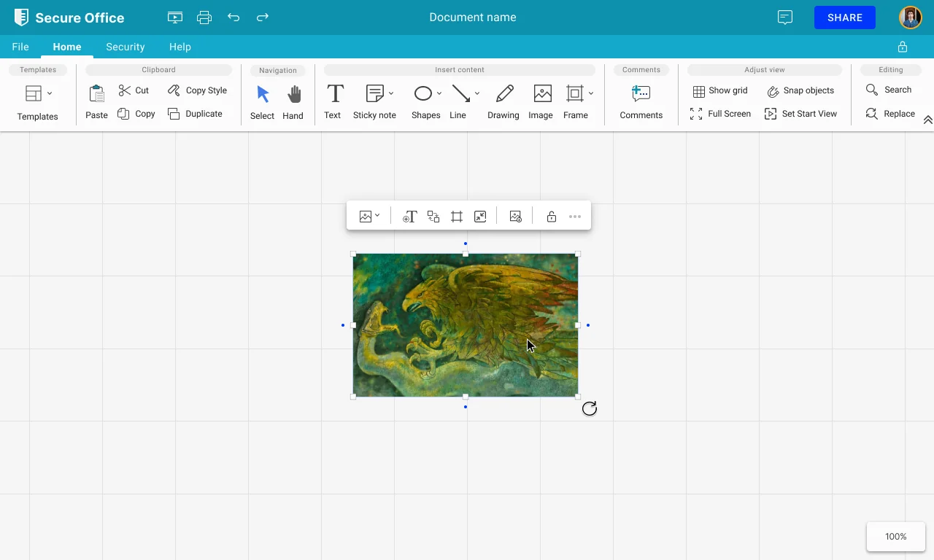This screenshot has height=560, width=934.
Task: Click the Shapes button
Action: pyautogui.click(x=426, y=102)
